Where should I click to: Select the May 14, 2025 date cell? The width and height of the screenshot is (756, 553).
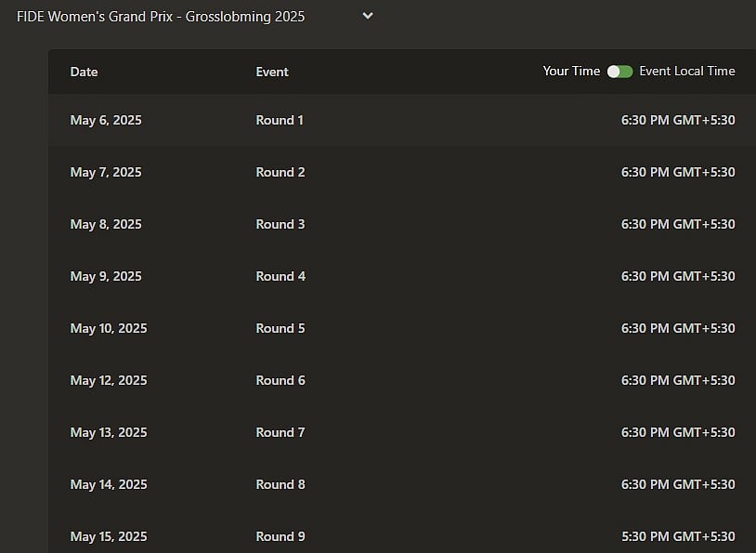109,485
